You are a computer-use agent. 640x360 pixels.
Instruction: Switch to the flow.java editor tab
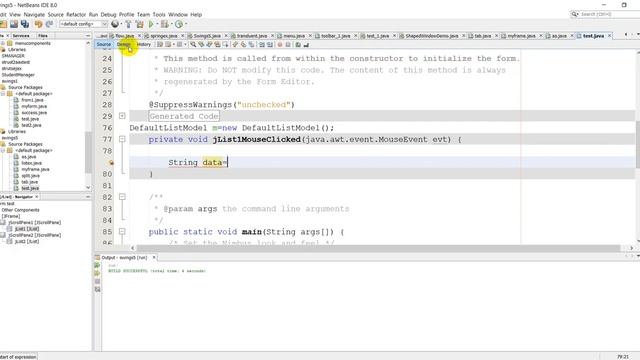click(x=124, y=36)
